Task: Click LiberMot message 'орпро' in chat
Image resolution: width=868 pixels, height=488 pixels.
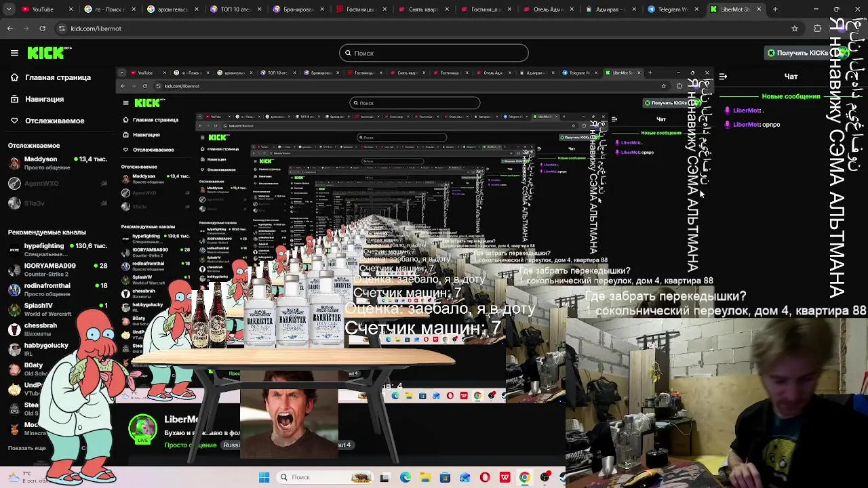Action: coord(771,125)
